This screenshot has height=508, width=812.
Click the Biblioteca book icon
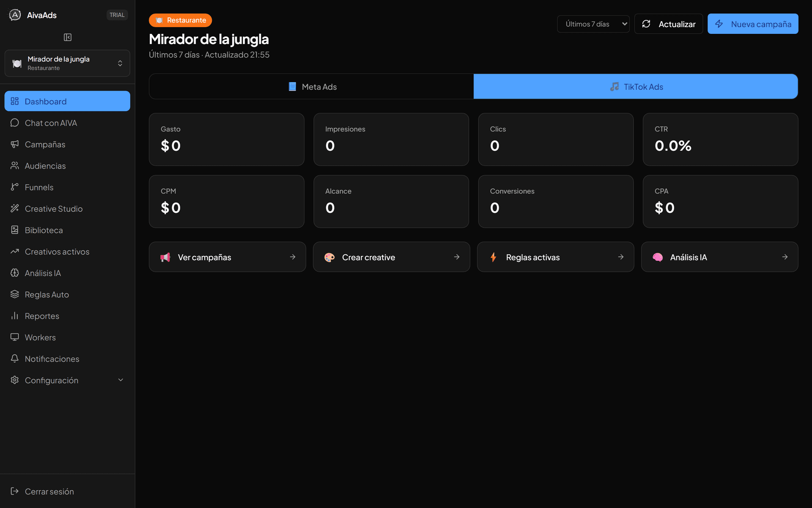[15, 230]
